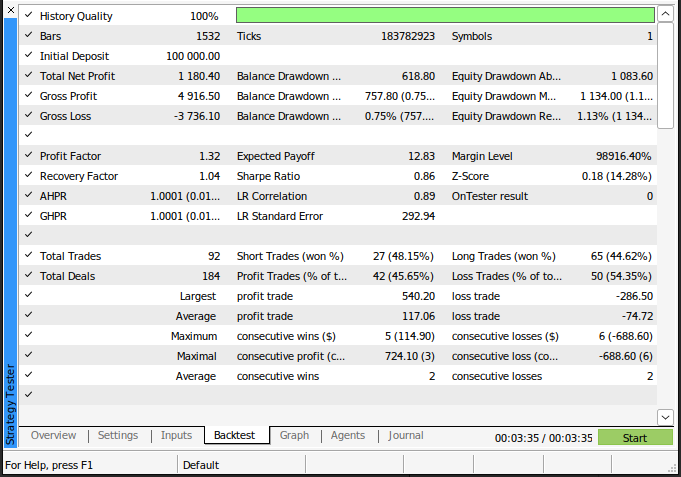This screenshot has height=477, width=681.
Task: Close the Strategy Tester panel
Action: pyautogui.click(x=11, y=10)
